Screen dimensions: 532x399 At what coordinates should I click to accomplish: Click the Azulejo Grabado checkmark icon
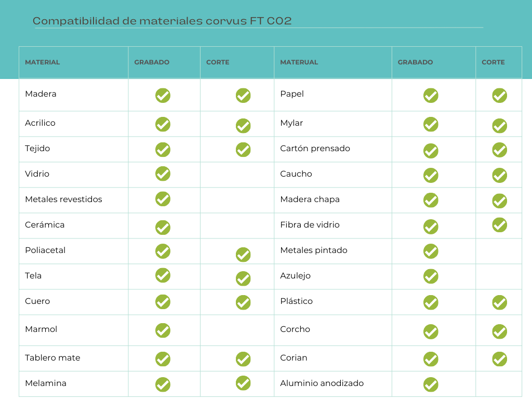431,276
